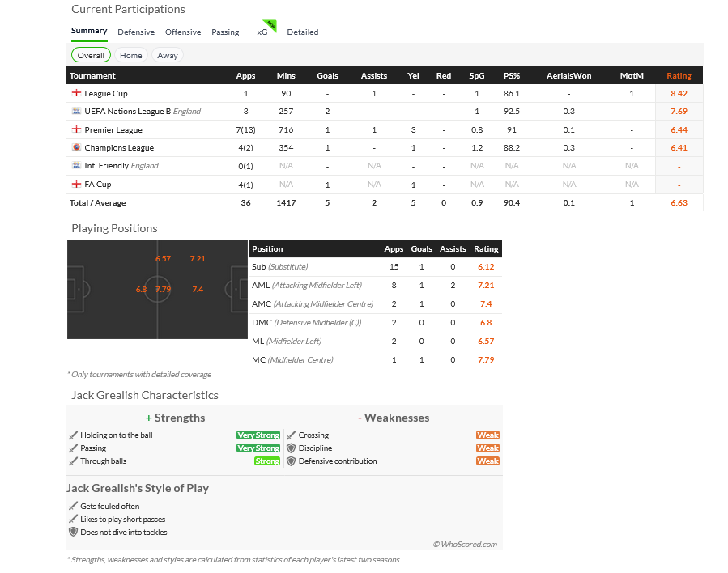Open the League Cup tournament link
The image size is (728, 573).
pos(106,93)
